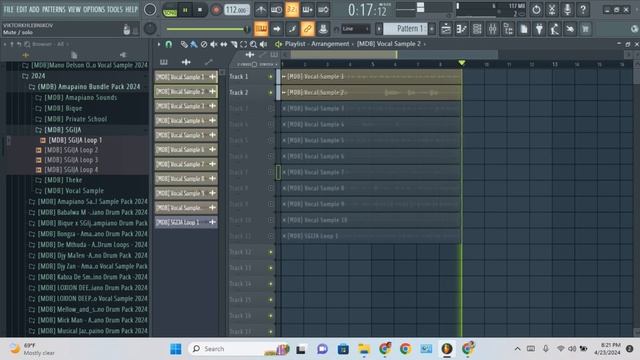Open the VIEW menu
This screenshot has width=640, height=360.
[x=74, y=9]
